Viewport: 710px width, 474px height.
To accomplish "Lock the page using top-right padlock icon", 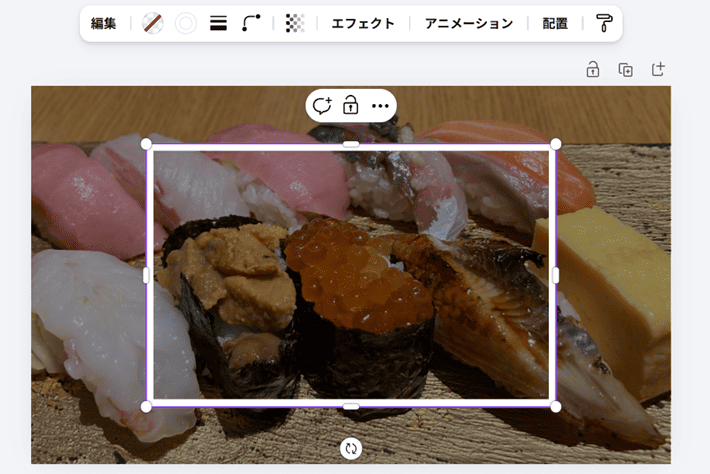I will [593, 70].
